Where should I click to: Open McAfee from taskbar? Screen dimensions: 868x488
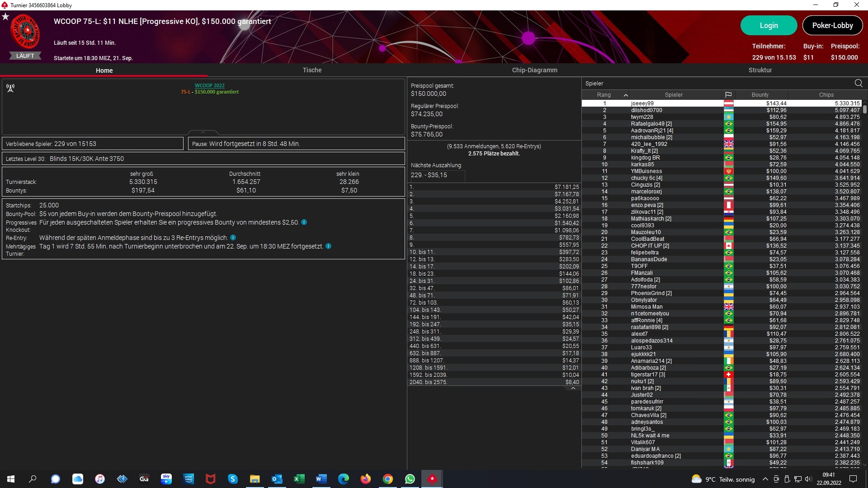[211, 479]
